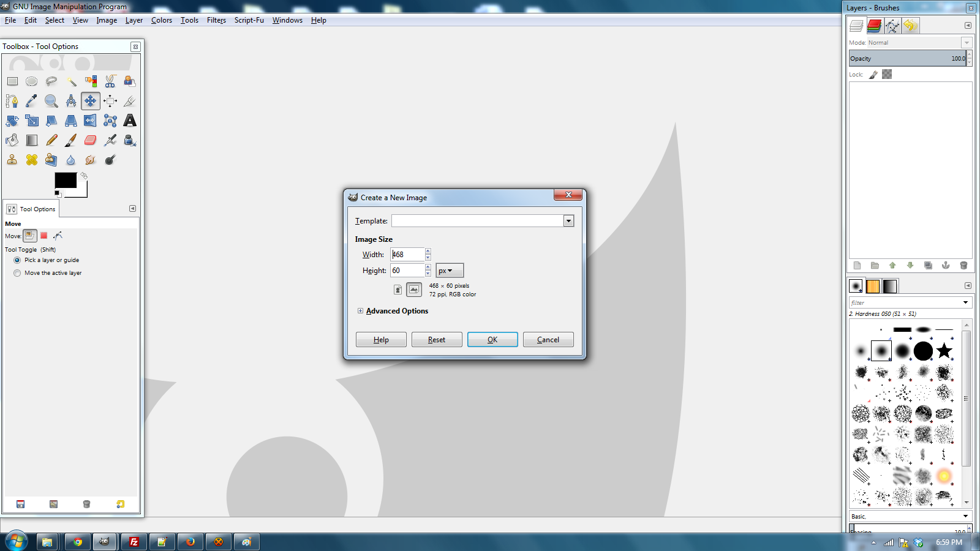Screen dimensions: 980x551
Task: Click the layer Opacity slider
Action: tap(907, 59)
